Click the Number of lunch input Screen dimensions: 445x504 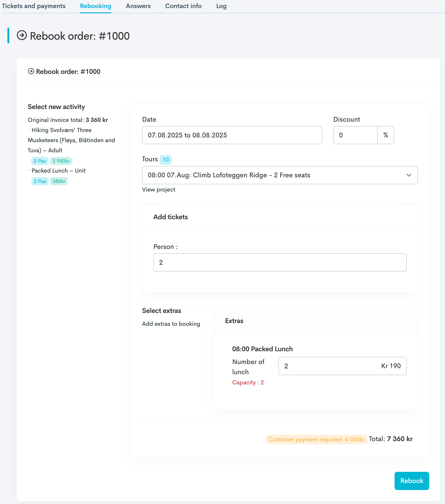point(342,366)
